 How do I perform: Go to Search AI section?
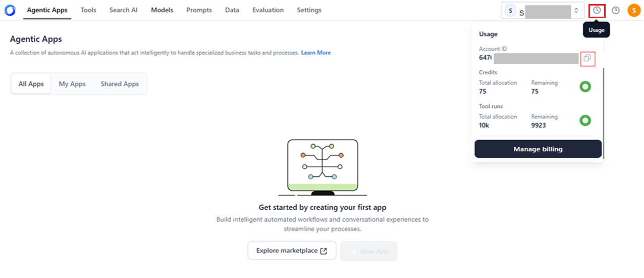click(x=124, y=10)
